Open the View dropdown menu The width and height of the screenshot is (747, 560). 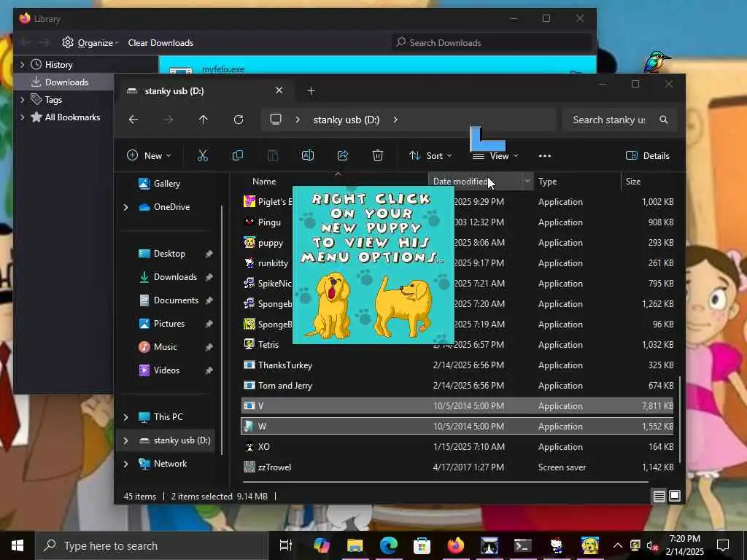(x=495, y=156)
